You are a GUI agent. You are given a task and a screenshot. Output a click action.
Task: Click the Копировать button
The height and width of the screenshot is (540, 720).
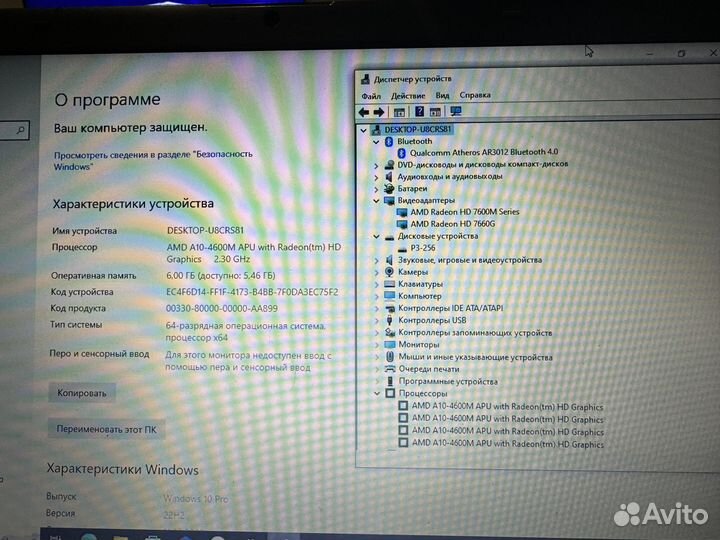[x=82, y=393]
